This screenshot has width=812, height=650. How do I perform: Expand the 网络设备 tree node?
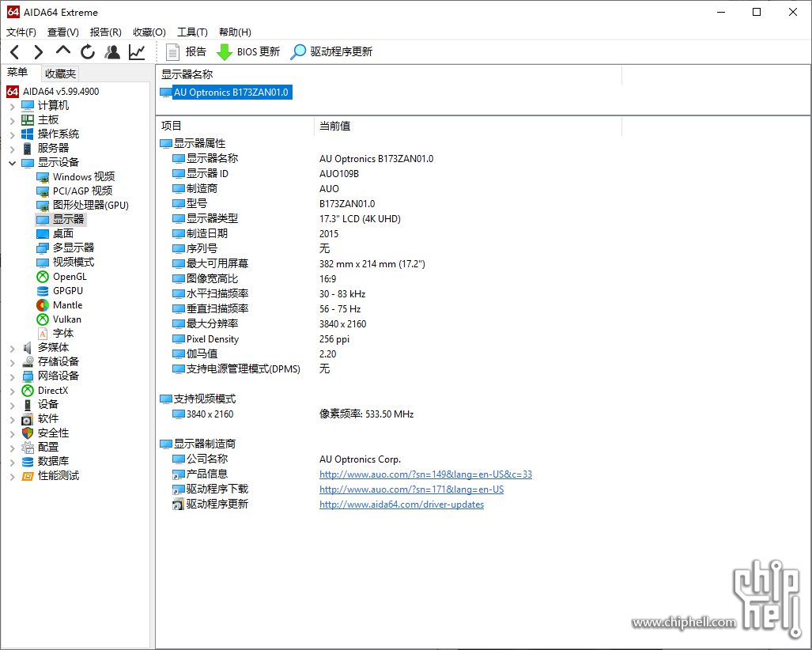point(12,376)
